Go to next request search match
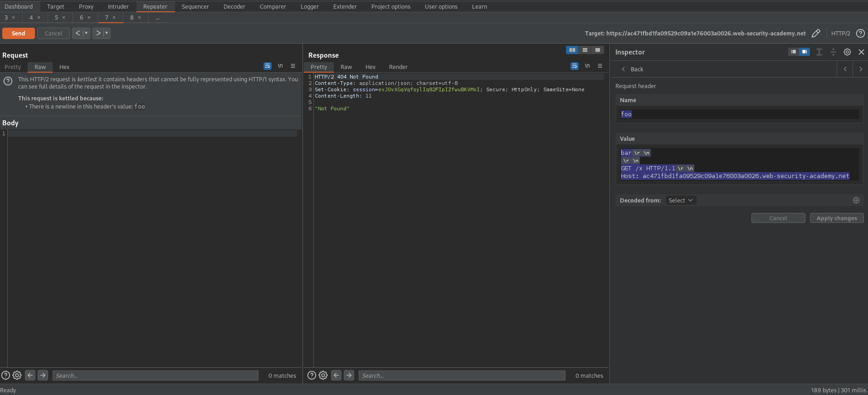The width and height of the screenshot is (868, 395). [43, 375]
